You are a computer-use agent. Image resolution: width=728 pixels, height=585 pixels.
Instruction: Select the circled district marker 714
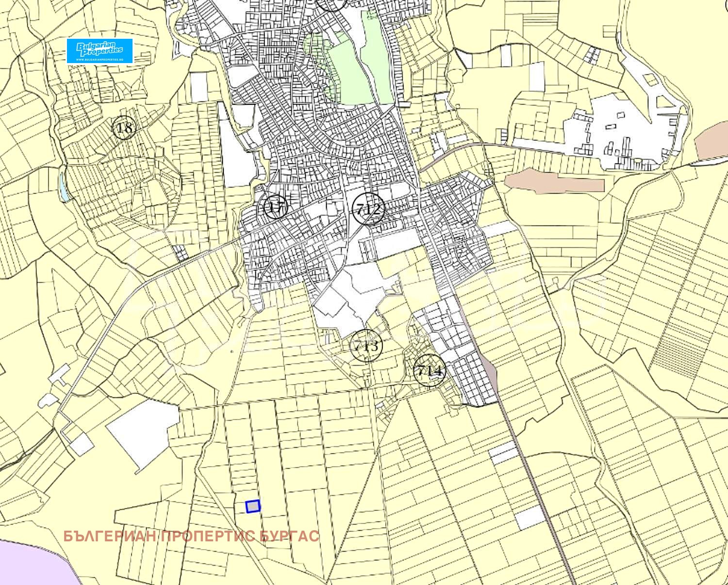429,372
